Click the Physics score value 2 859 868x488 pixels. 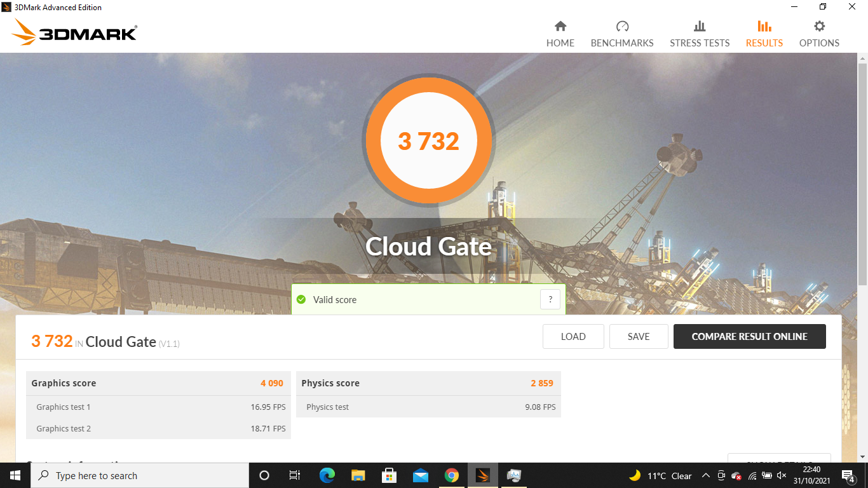click(542, 383)
